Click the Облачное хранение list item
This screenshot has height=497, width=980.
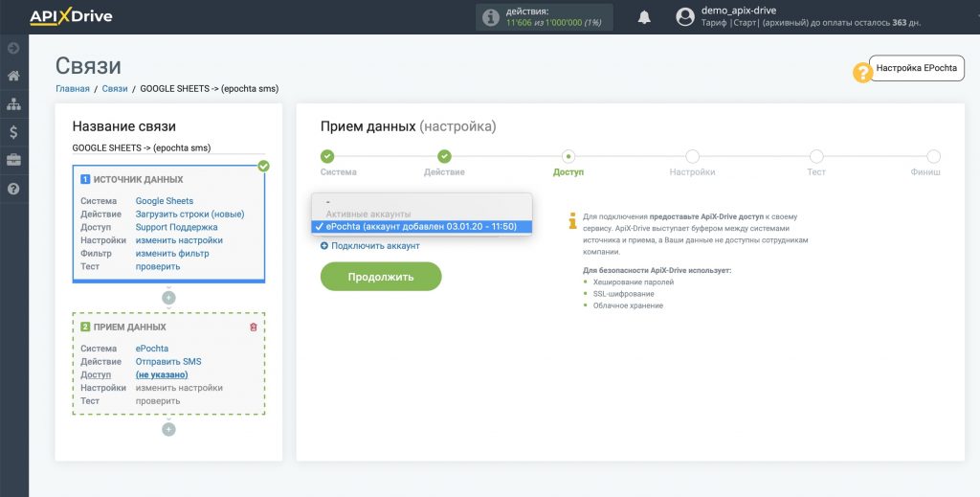click(x=628, y=305)
